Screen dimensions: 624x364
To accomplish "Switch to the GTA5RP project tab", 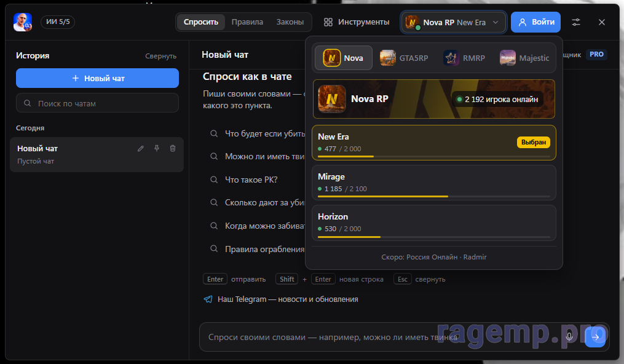I will (x=404, y=58).
